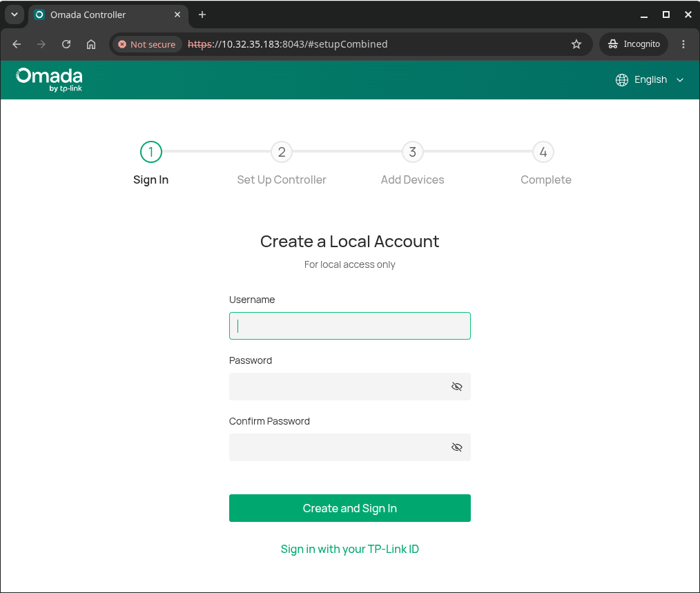This screenshot has height=593, width=700.
Task: Click the Not secure site info chip
Action: point(147,44)
